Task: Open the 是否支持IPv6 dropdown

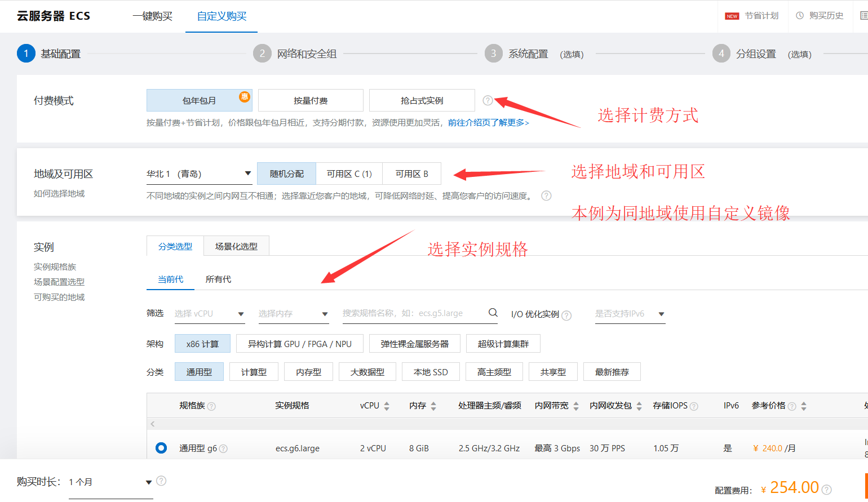Action: click(x=630, y=314)
